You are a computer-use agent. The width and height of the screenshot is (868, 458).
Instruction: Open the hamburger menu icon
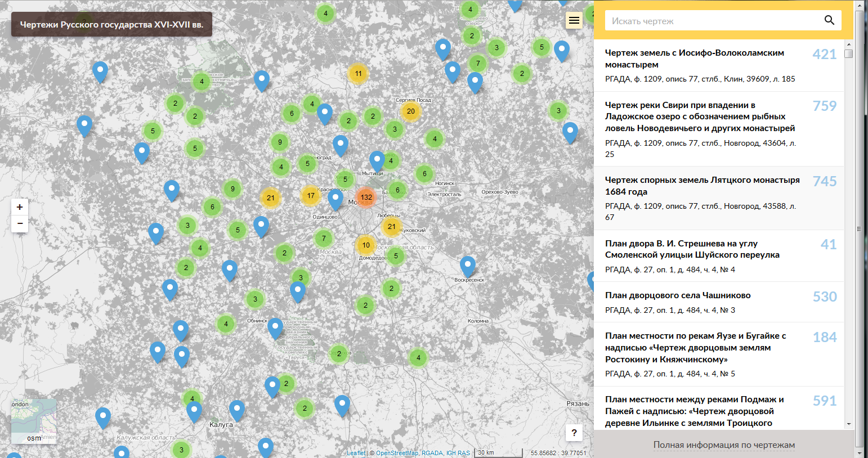click(x=574, y=20)
